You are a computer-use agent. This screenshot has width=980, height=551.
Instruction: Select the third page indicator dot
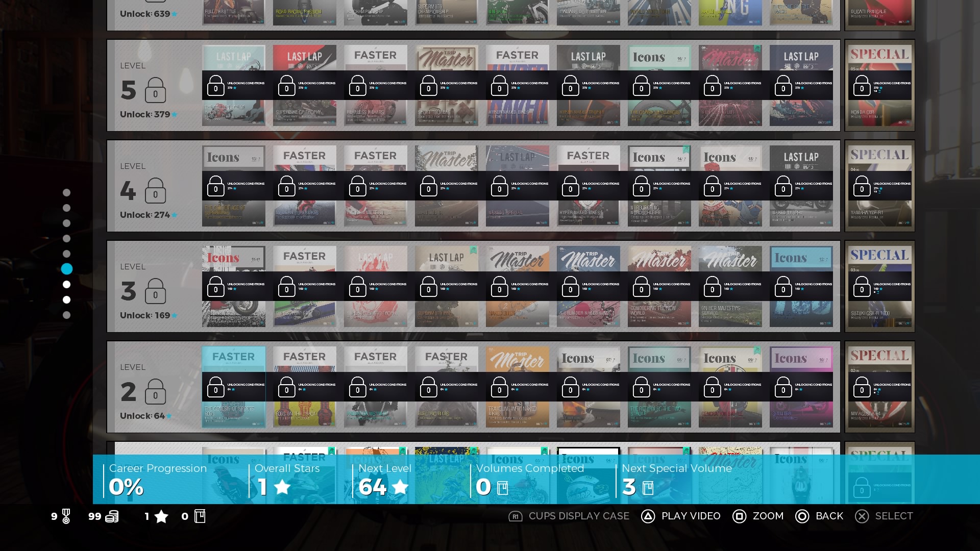tap(66, 223)
